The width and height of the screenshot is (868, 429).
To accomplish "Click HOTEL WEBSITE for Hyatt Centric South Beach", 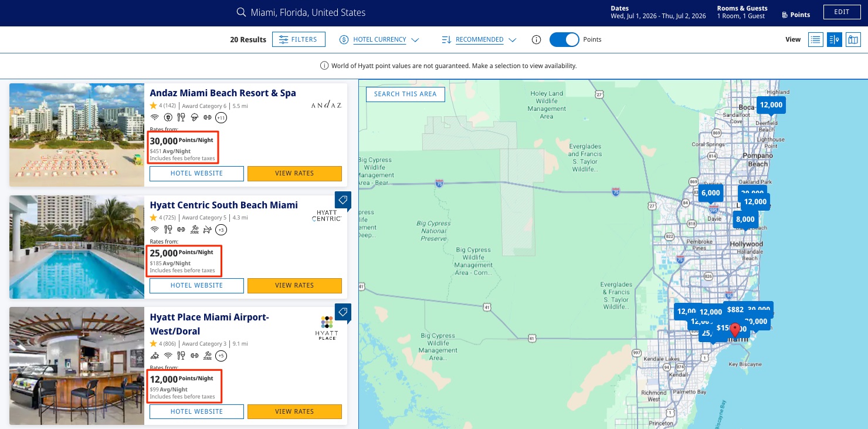I will (196, 285).
